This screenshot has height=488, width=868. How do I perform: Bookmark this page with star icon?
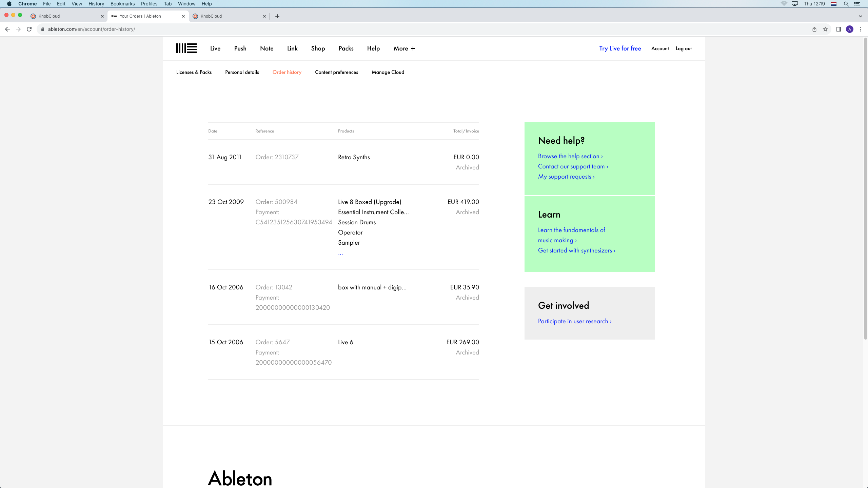click(x=825, y=29)
